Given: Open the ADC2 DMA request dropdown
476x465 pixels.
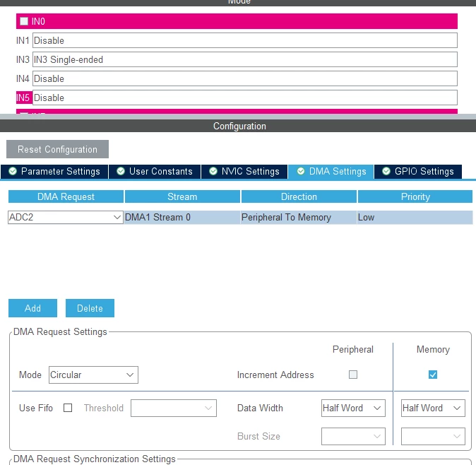Looking at the screenshot, I should [x=66, y=218].
